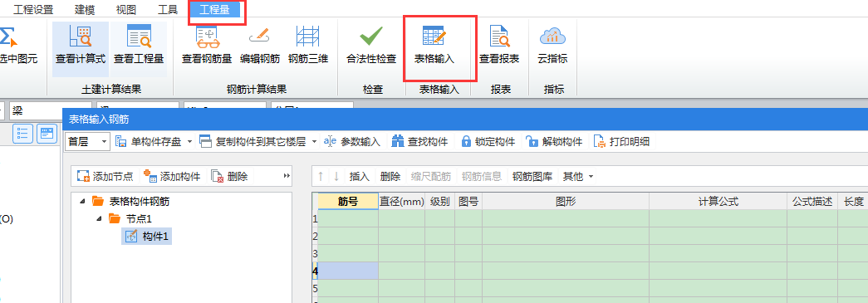868x303 pixels.
Task: Select the 筋号 cell in row 4
Action: (x=348, y=271)
